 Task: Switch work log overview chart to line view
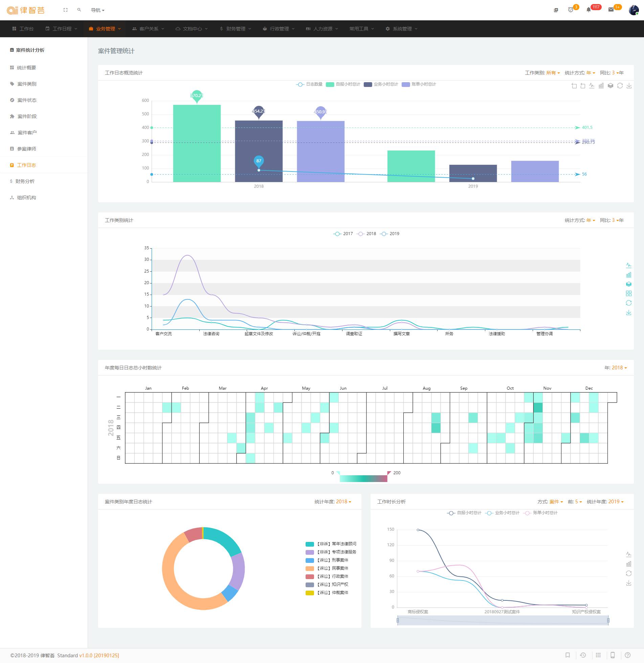click(592, 86)
